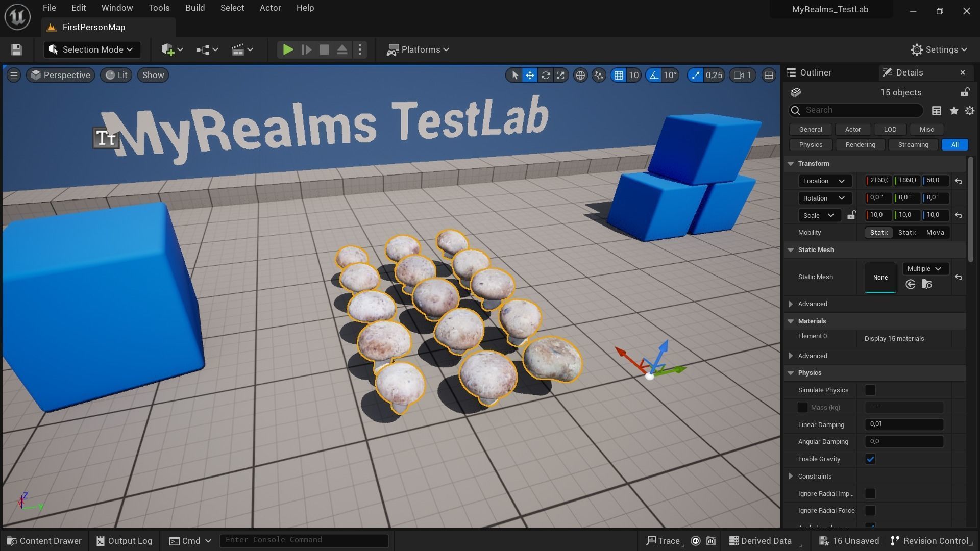
Task: Toggle grid snapping icon
Action: pyautogui.click(x=619, y=76)
